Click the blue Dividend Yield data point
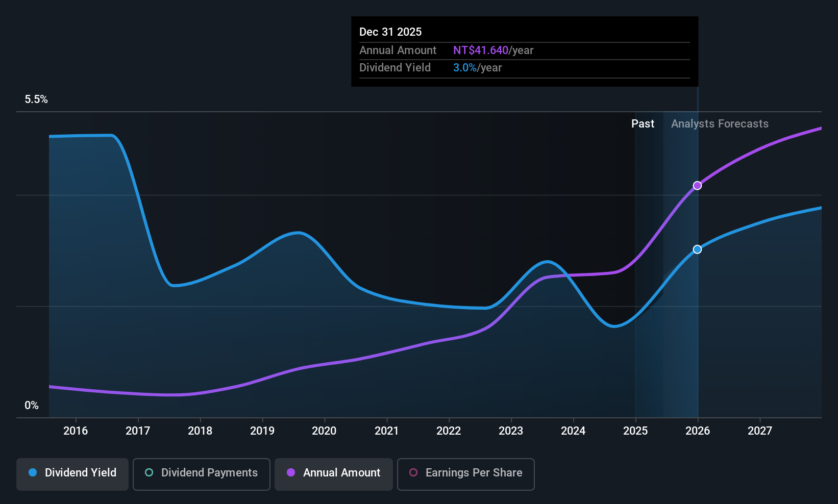Viewport: 838px width, 504px height. coord(697,249)
